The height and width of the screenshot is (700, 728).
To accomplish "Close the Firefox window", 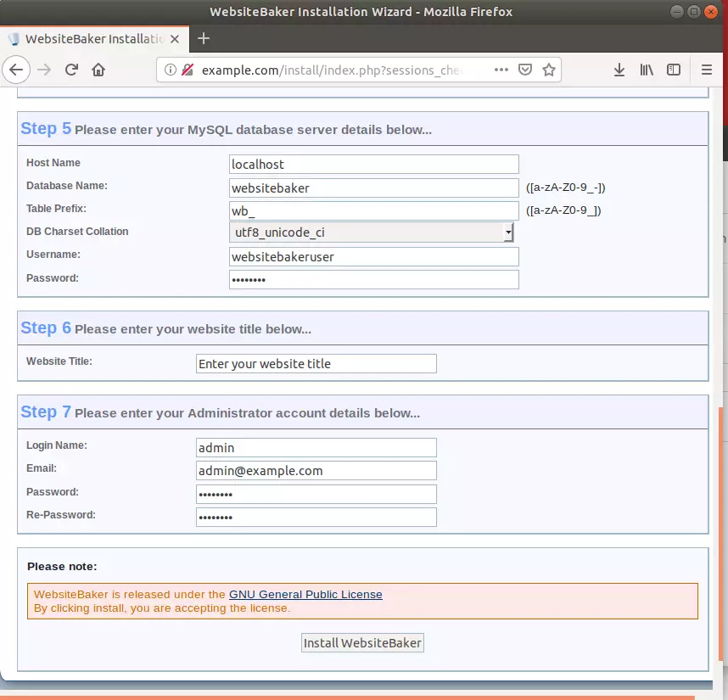I will 710,12.
